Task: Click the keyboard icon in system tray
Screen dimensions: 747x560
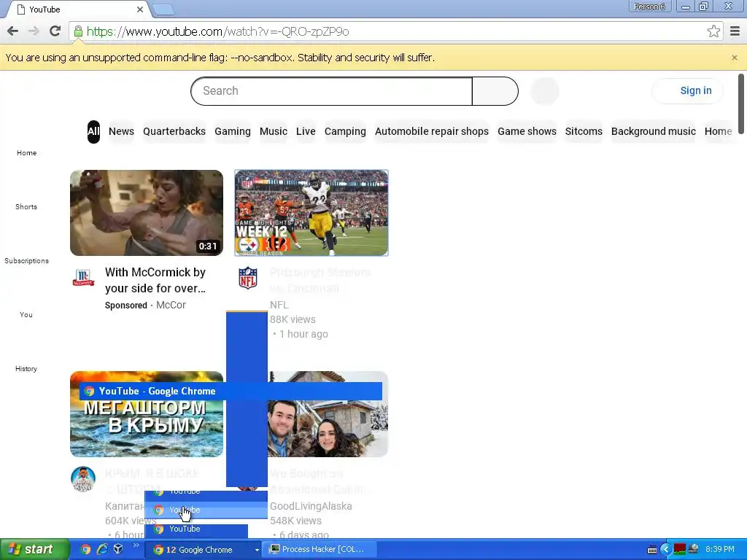Action: point(652,550)
